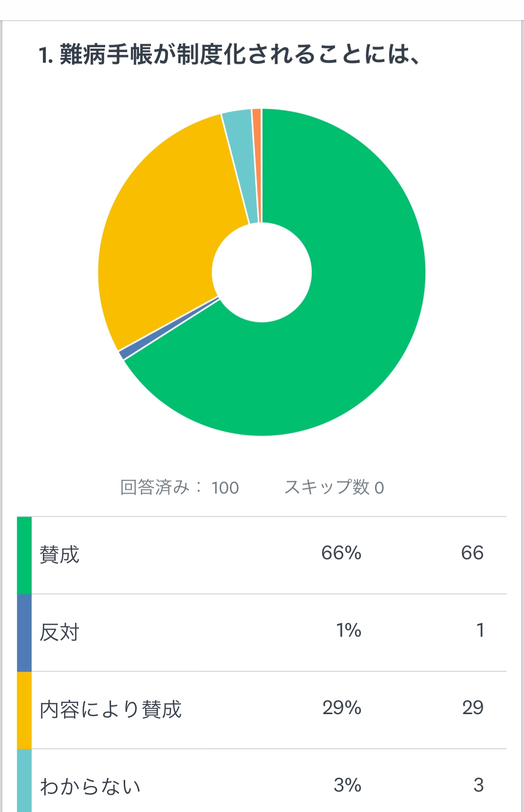Select the わからない row label
The width and height of the screenshot is (524, 812).
91,786
